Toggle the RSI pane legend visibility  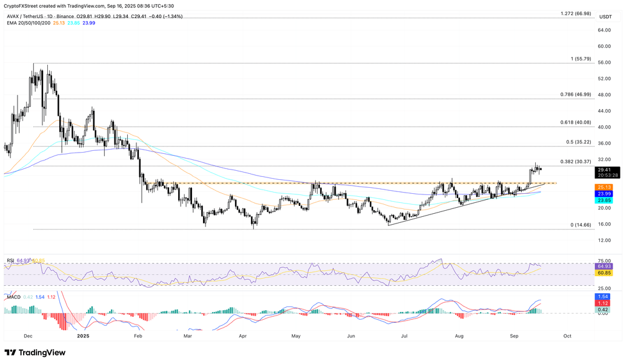tap(10, 261)
